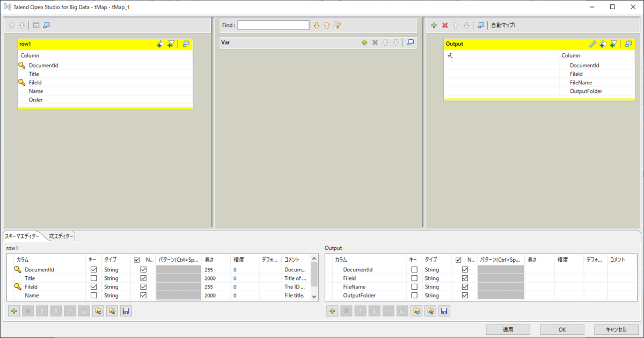Jump to the next Find match with down arrow

(x=317, y=25)
